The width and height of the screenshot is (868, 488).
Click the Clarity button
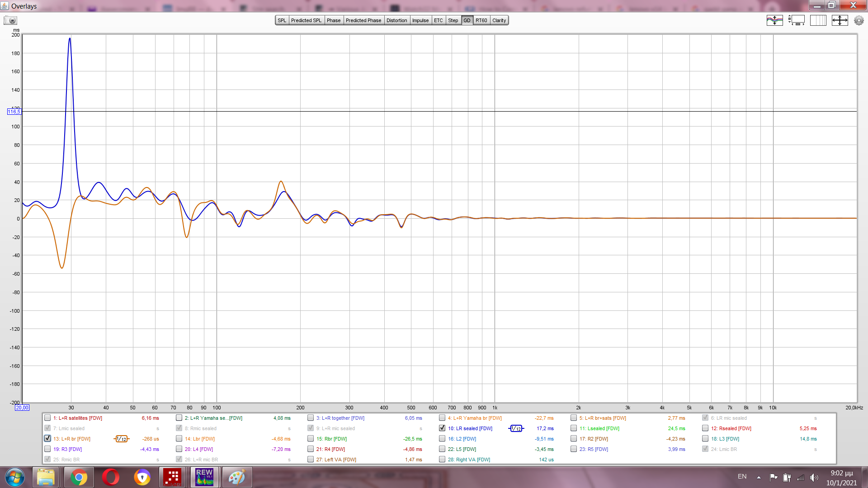pyautogui.click(x=499, y=20)
